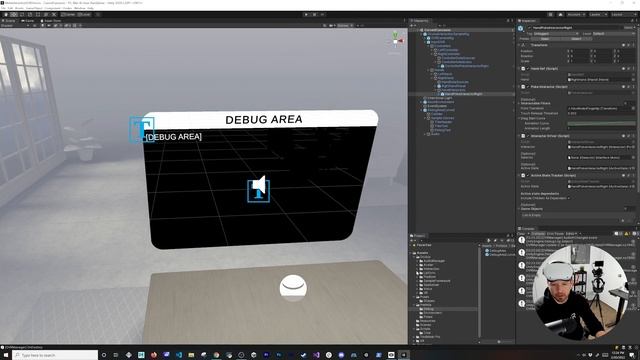Toggle Include Children As Dependents checkbox
Image resolution: width=640 pixels, height=360 pixels.
[569, 198]
